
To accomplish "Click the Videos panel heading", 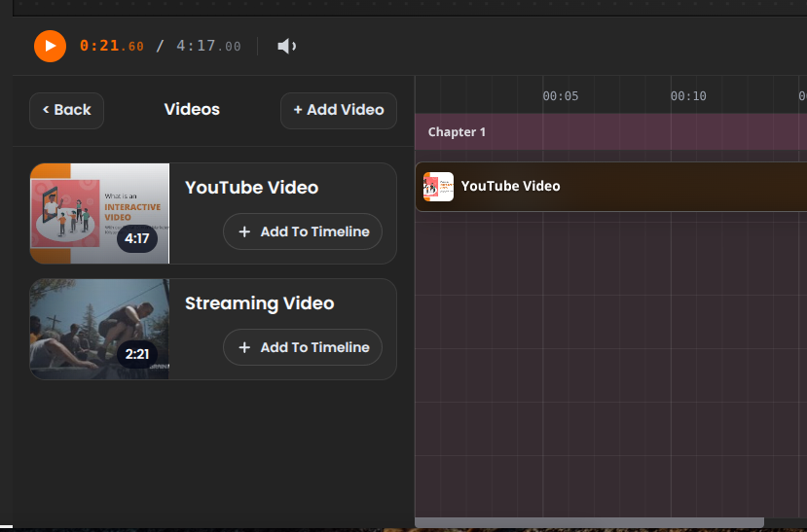I will [x=192, y=110].
